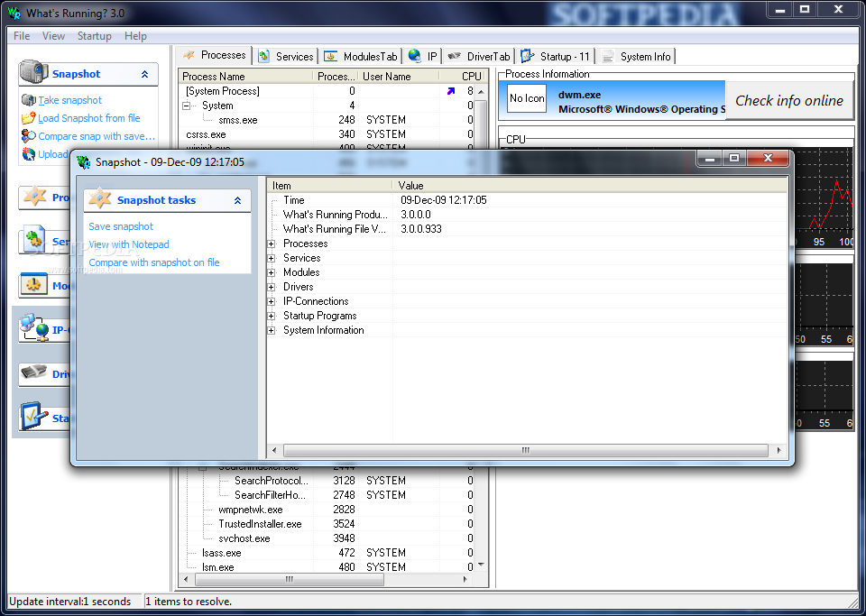Click the Modules icon in sidebar
The height and width of the screenshot is (616, 866).
34,285
